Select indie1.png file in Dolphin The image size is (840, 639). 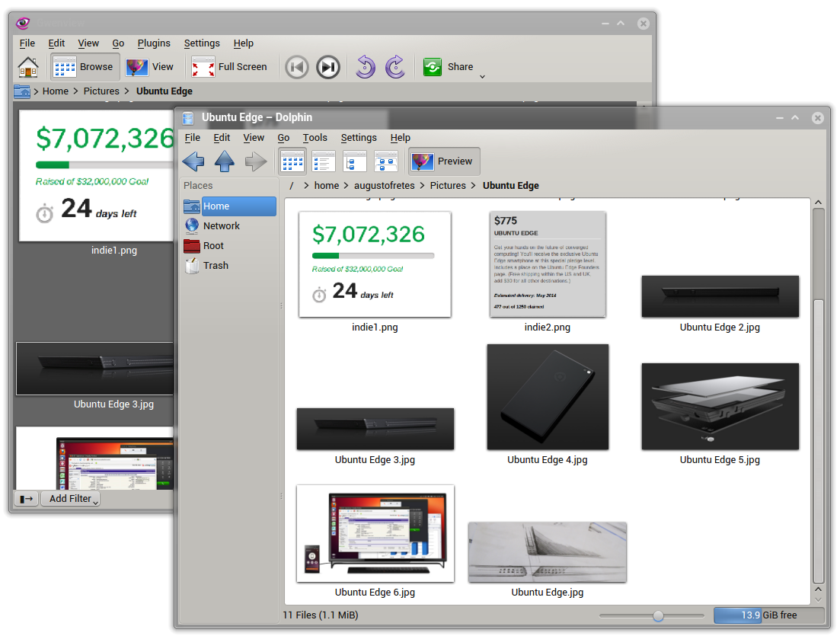pos(375,272)
